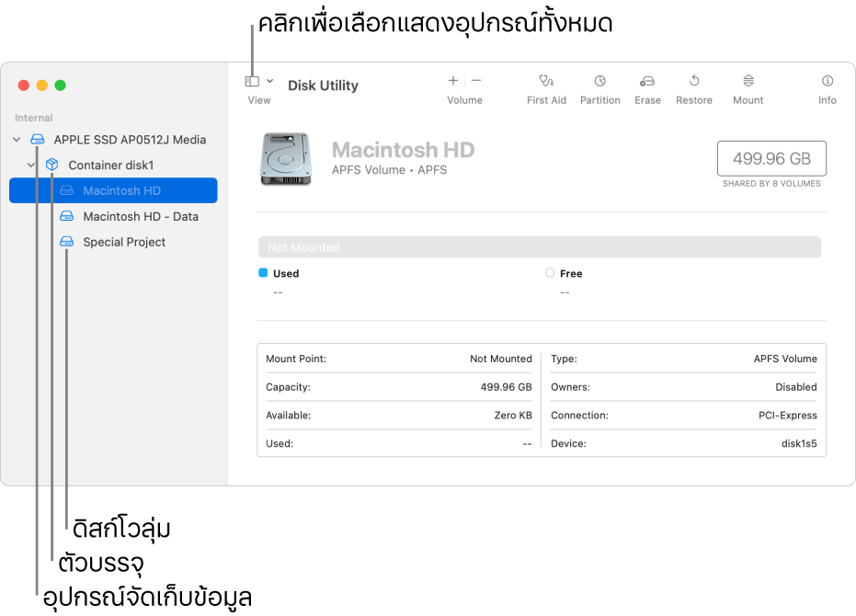Click the Mount icon
The height and width of the screenshot is (616, 856).
click(x=748, y=81)
